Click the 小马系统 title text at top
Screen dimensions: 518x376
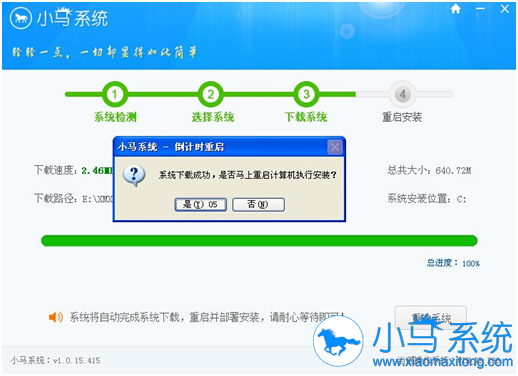pos(72,18)
